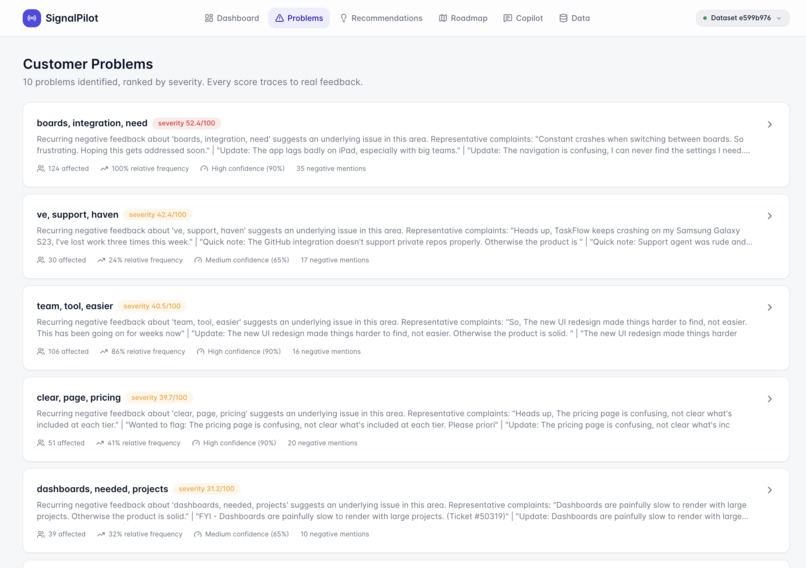Screen dimensions: 806x568
Task: Click the gauge icon in the 've, support, haven' card
Action: 198,260
